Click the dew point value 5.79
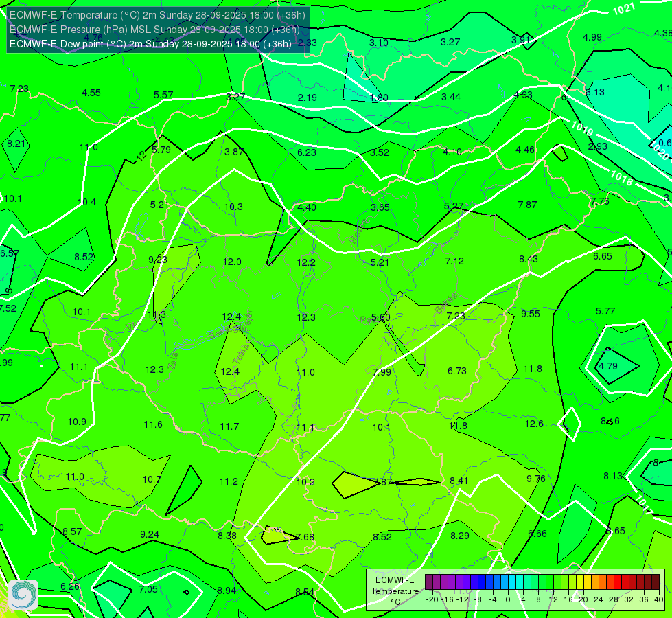 [x=161, y=150]
